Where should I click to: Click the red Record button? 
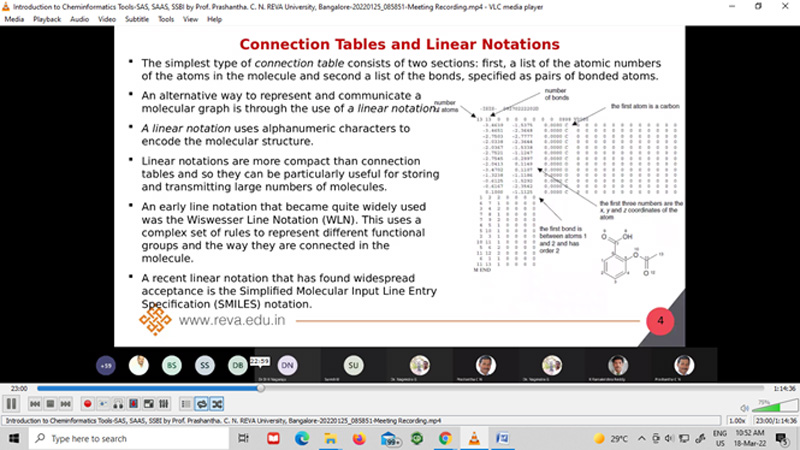[x=87, y=404]
